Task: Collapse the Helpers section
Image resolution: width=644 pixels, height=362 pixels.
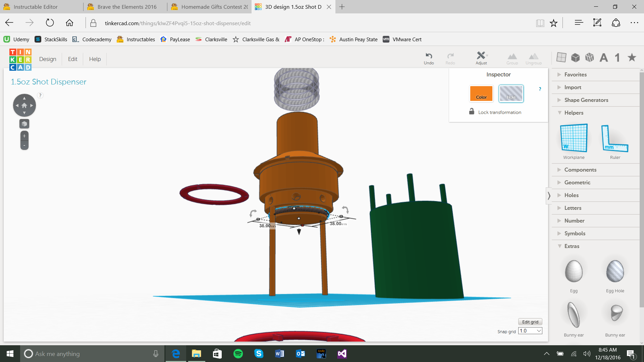Action: coord(574,113)
